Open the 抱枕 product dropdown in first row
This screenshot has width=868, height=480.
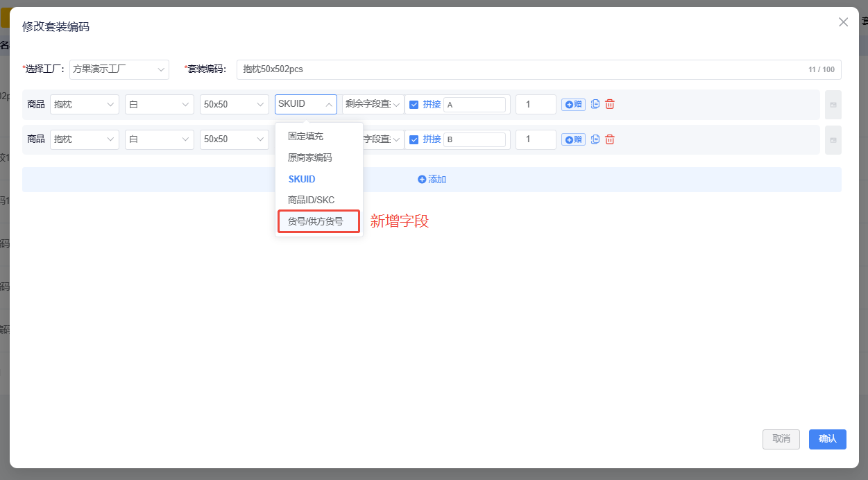pyautogui.click(x=84, y=104)
